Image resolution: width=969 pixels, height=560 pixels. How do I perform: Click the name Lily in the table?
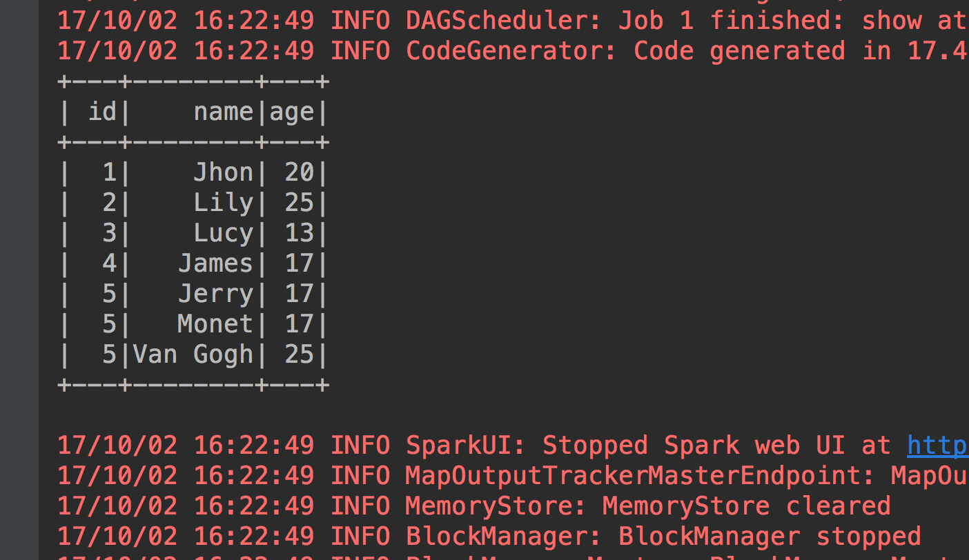pos(224,203)
